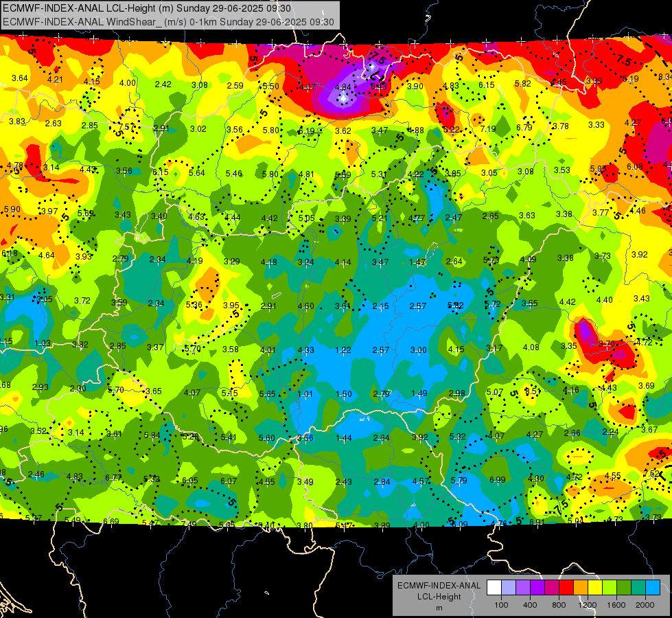The height and width of the screenshot is (618, 672).
Task: Click the wind shear value 5.90
Action: point(12,209)
